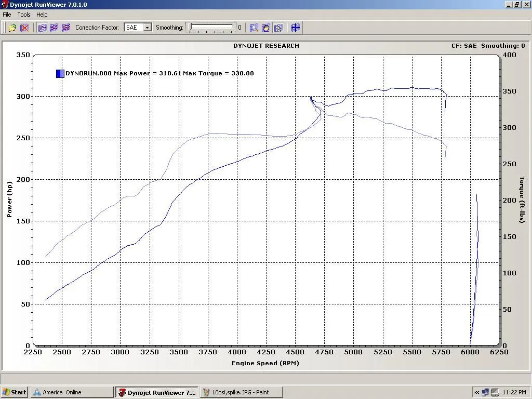This screenshot has width=532, height=399.
Task: Click the Torque (ft-lbs) axis label
Action: 522,199
